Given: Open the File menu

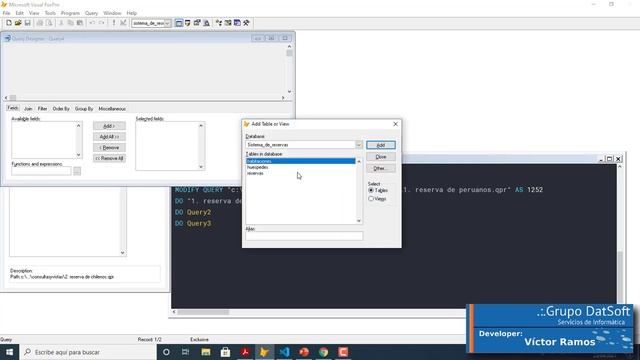Looking at the screenshot, I should tap(6, 13).
